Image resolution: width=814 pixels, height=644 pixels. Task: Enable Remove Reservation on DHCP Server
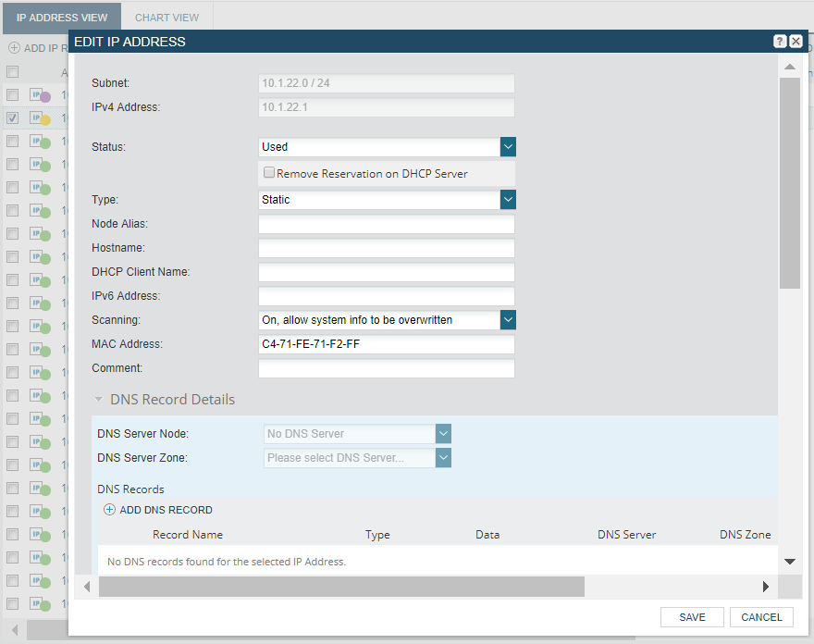269,173
